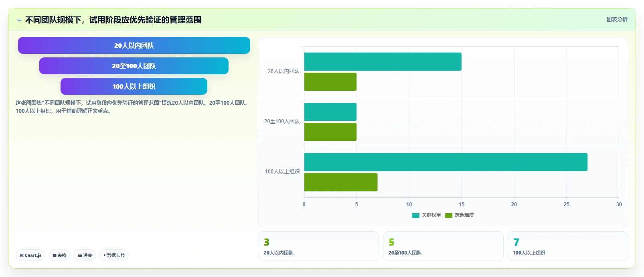Viewport: 644px width, 277px height.
Task: Click the green bar for 100人以上组织
Action: (x=340, y=182)
